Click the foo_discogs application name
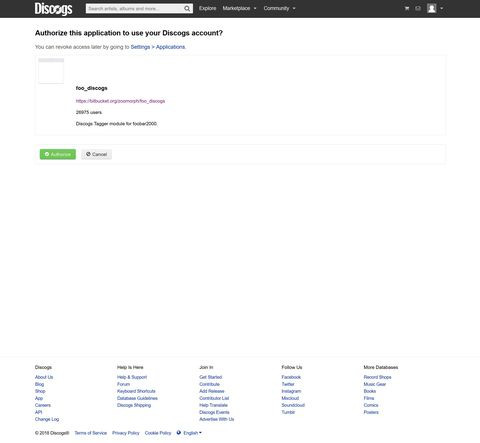Image resolution: width=480 pixels, height=443 pixels. (92, 88)
